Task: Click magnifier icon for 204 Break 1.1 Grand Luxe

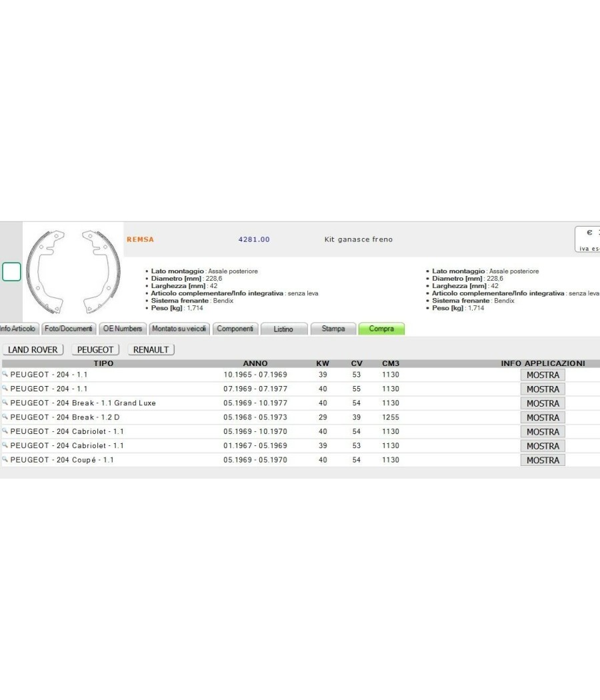Action: tap(5, 402)
